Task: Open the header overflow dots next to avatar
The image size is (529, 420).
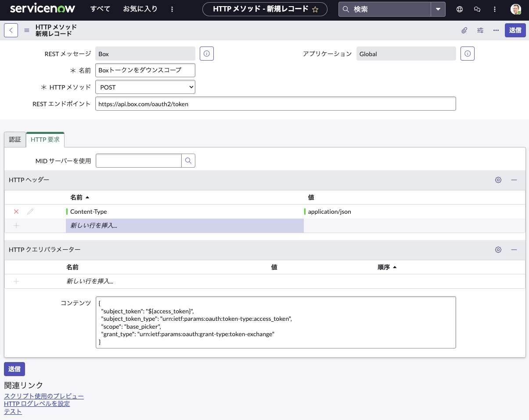Action: coord(495,9)
